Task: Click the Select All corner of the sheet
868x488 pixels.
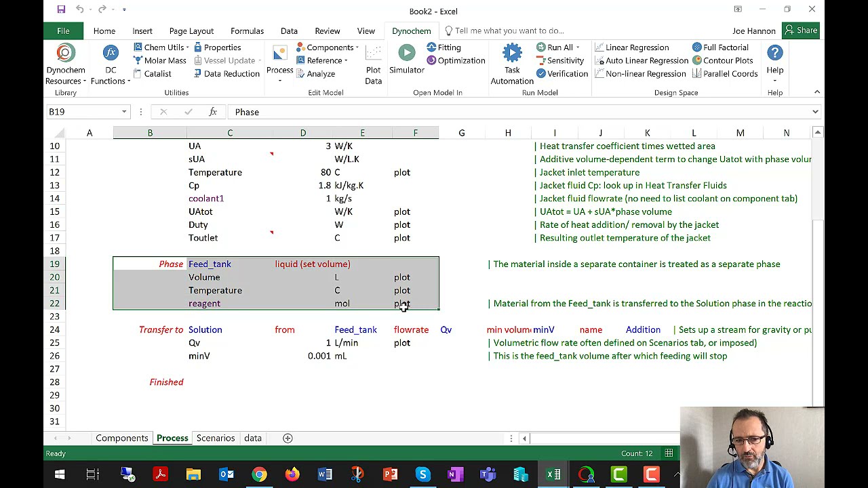Action: [x=56, y=133]
